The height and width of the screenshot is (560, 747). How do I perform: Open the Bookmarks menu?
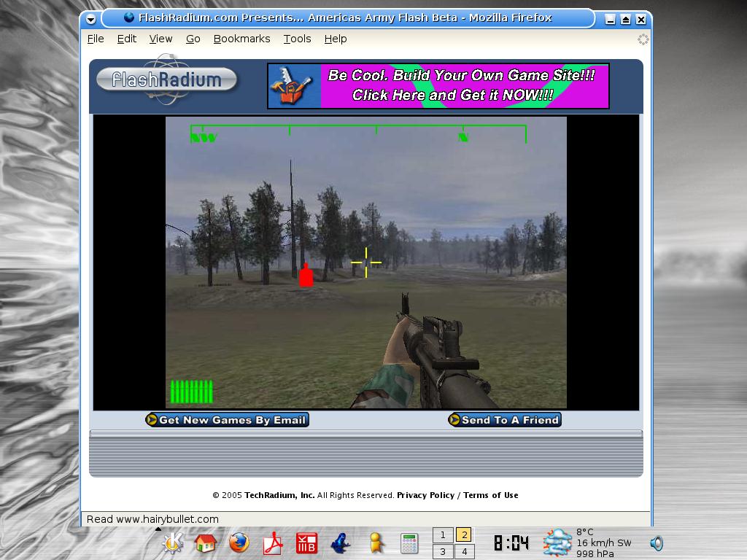tap(241, 39)
